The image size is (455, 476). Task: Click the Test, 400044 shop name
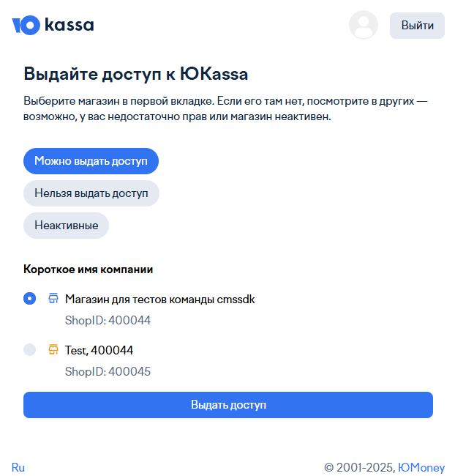pos(99,350)
